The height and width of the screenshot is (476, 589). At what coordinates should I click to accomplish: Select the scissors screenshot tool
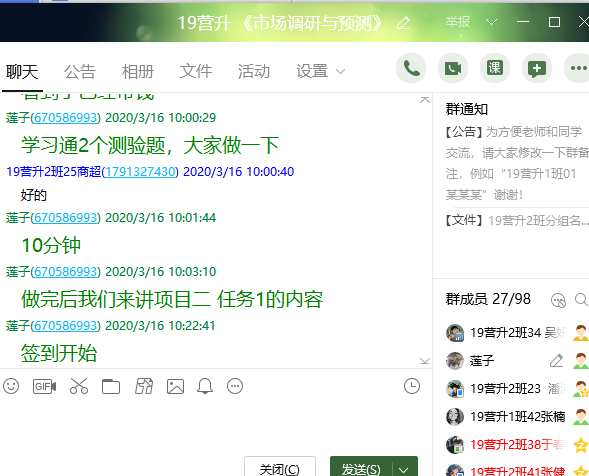[x=79, y=386]
